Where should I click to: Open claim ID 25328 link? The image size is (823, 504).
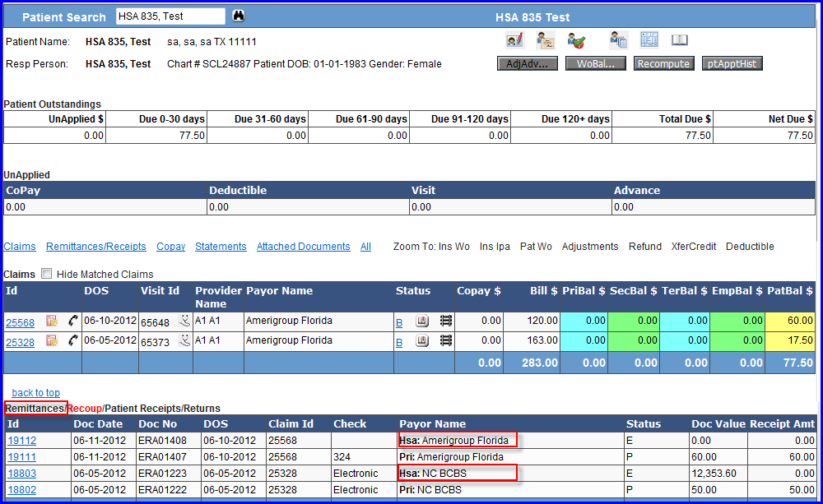pos(20,343)
